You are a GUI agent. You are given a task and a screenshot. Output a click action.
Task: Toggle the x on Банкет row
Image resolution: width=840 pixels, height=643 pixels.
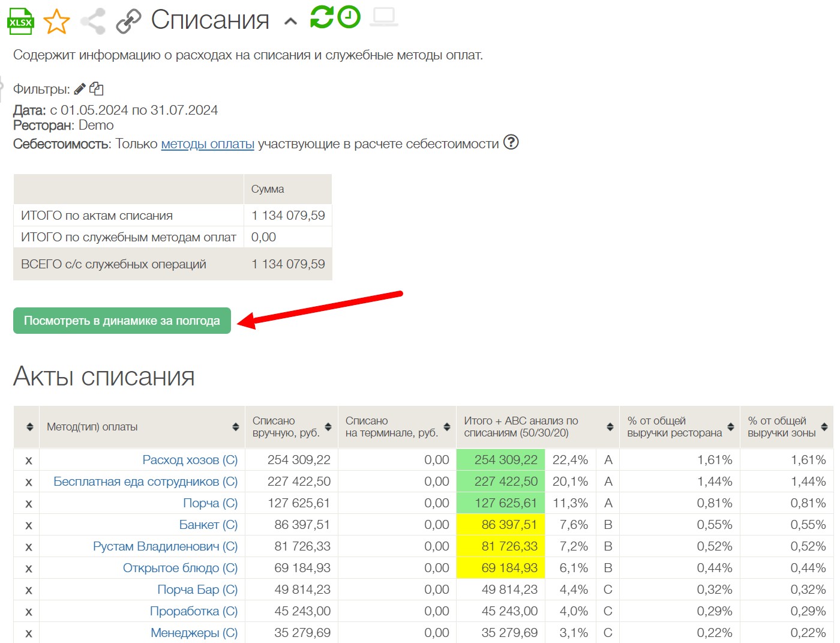coord(28,525)
